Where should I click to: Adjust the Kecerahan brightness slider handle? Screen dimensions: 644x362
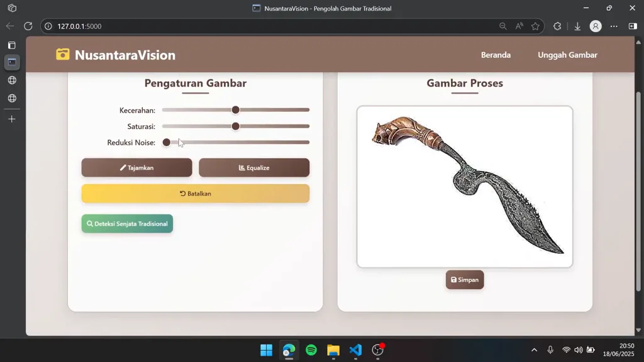coord(235,110)
